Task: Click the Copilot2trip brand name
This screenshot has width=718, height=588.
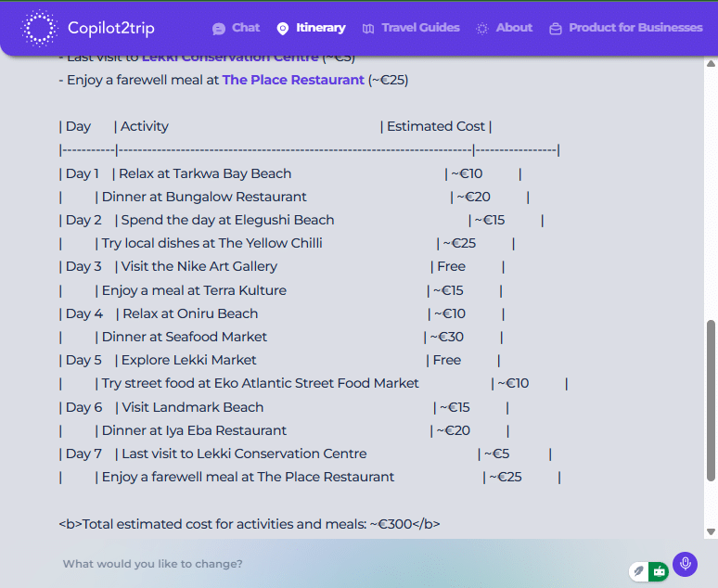Action: click(111, 28)
